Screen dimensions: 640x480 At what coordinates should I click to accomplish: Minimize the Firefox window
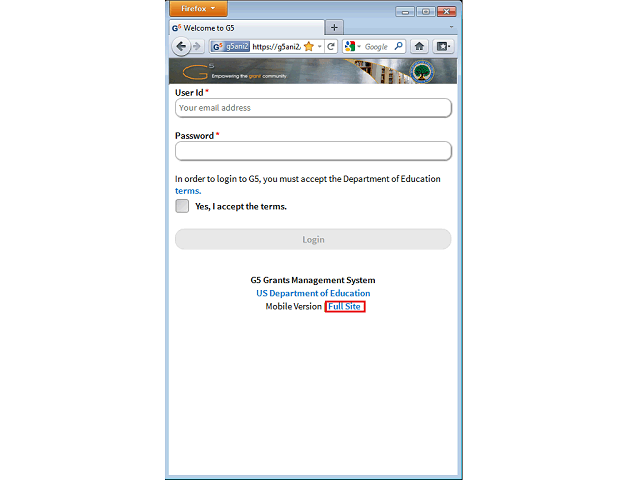405,11
